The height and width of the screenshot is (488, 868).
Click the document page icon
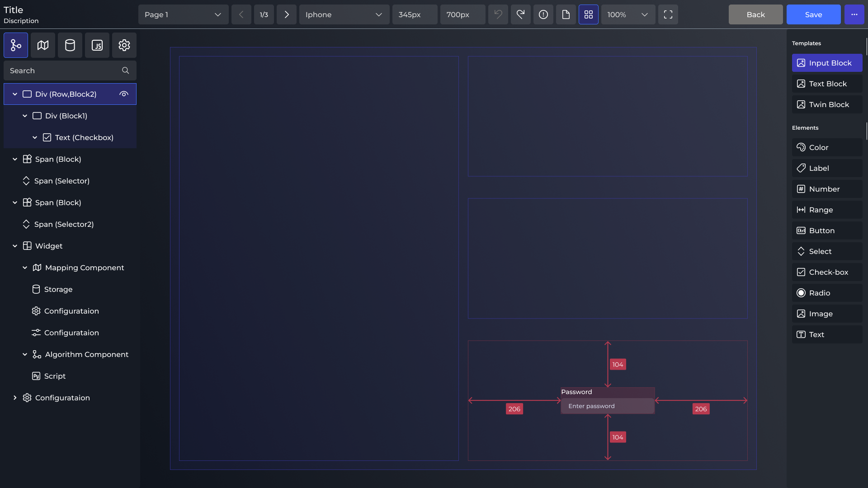pos(566,14)
